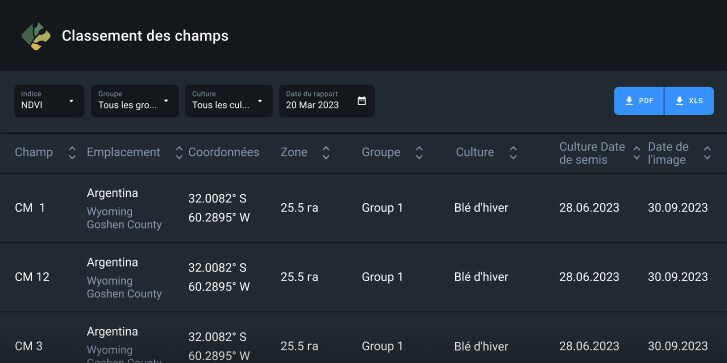Open calendar icon in Date du rapport
The image size is (727, 363).
tap(362, 101)
